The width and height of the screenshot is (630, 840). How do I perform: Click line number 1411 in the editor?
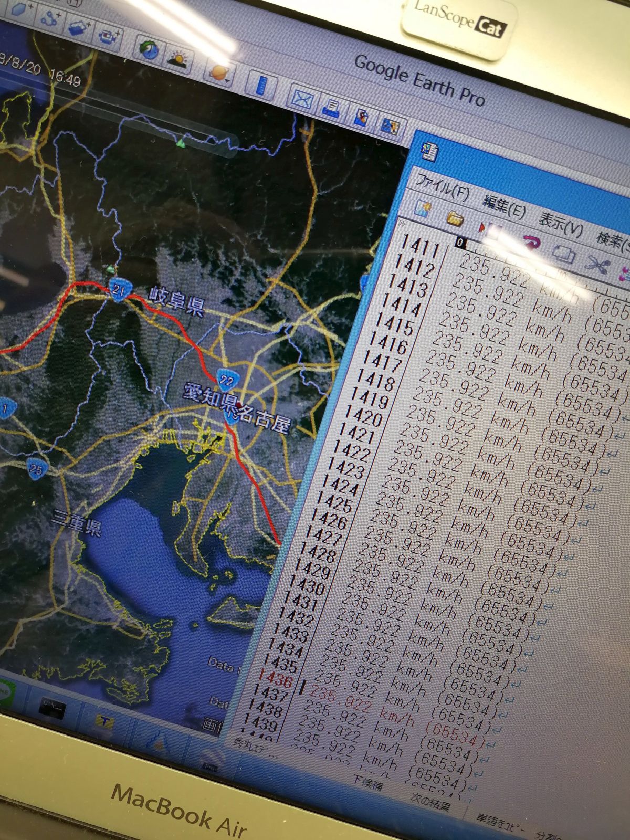[419, 247]
